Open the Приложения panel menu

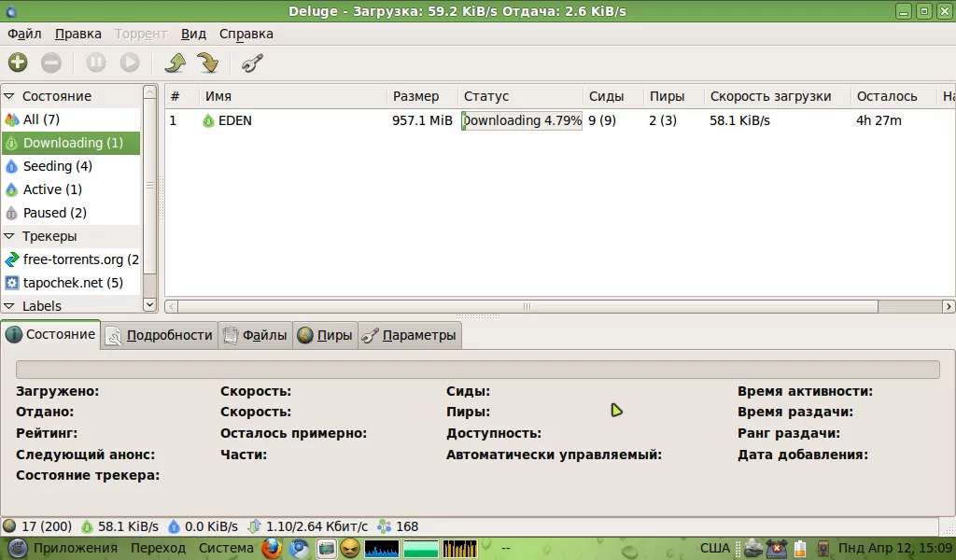coord(75,549)
